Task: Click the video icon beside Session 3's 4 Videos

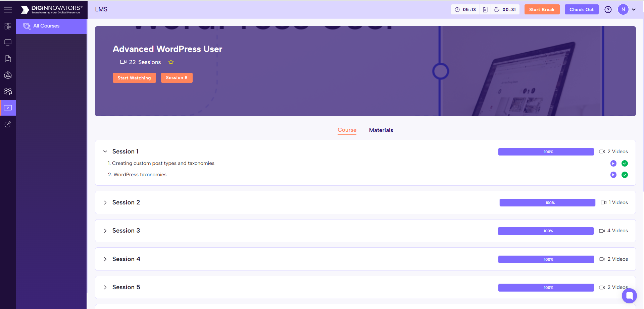Action: pyautogui.click(x=602, y=231)
